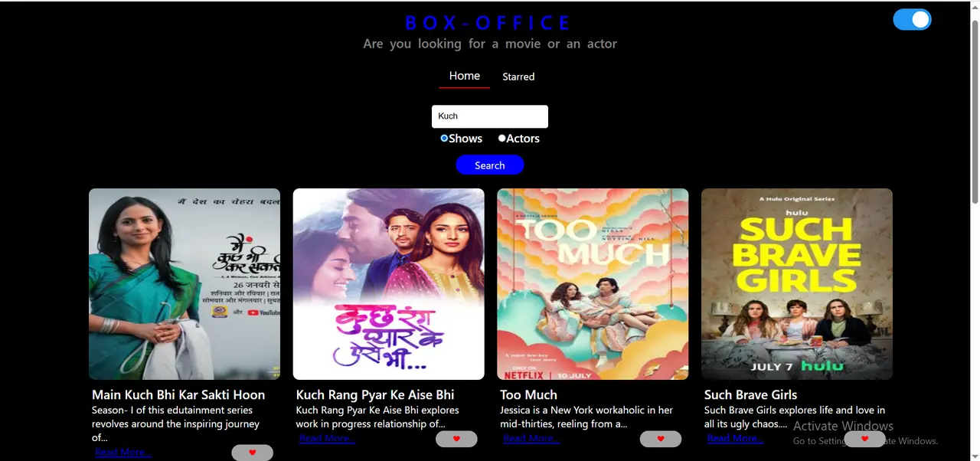Switch to the Home tab
This screenshot has height=461, width=980.
point(465,76)
